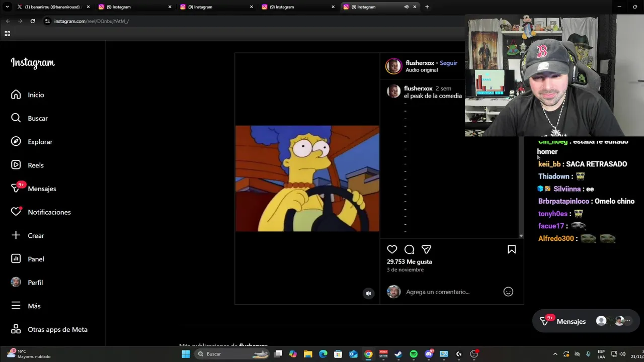Click flusherxox avatar in the post header
The image size is (644, 362).
393,66
